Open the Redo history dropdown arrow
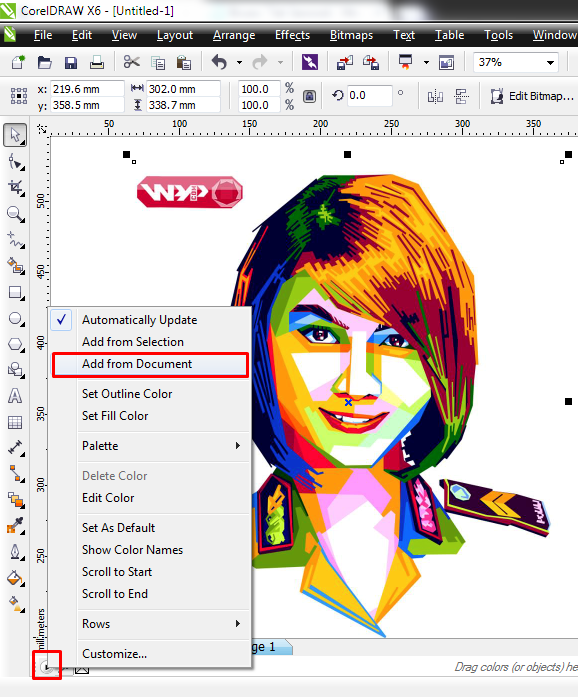The height and width of the screenshot is (697, 578). (280, 63)
